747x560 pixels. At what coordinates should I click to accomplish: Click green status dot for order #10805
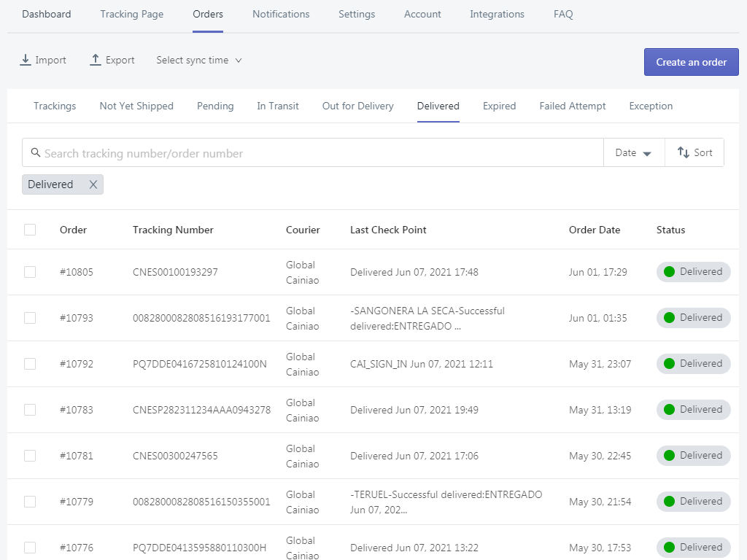(669, 272)
